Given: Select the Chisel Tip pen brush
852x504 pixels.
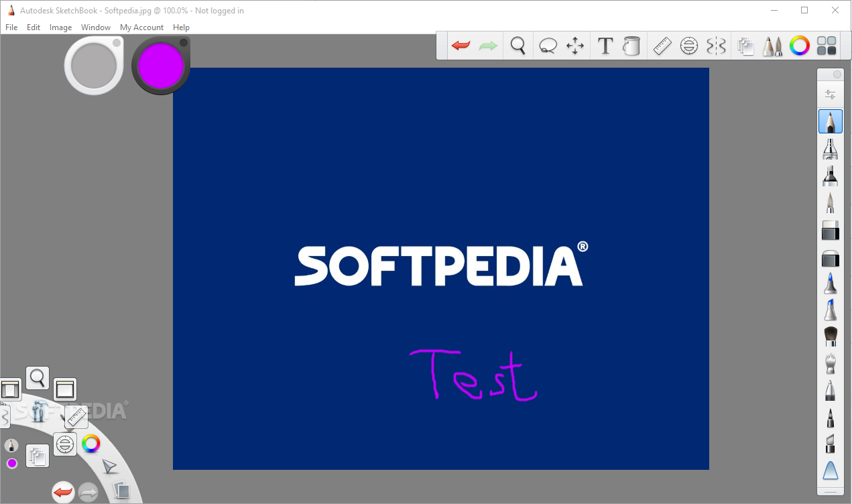Looking at the screenshot, I should pyautogui.click(x=831, y=444).
